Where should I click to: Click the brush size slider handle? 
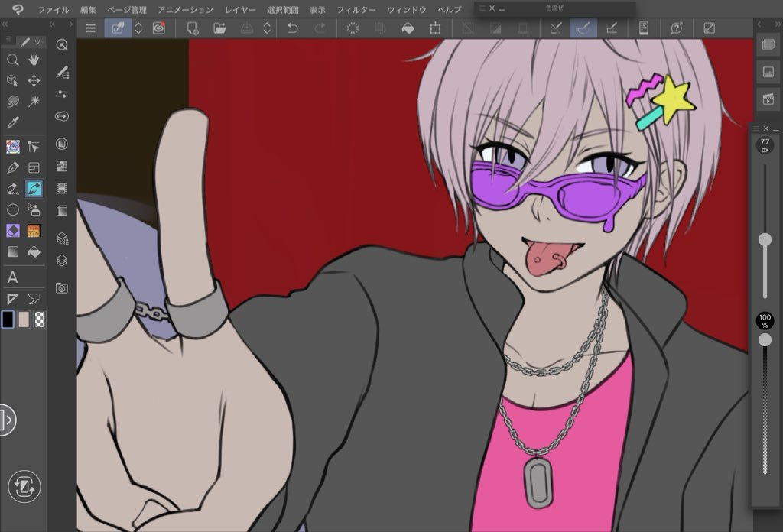click(765, 240)
